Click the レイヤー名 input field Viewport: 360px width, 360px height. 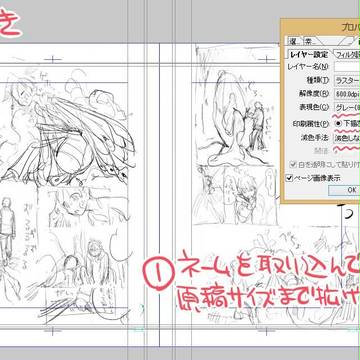click(347, 66)
